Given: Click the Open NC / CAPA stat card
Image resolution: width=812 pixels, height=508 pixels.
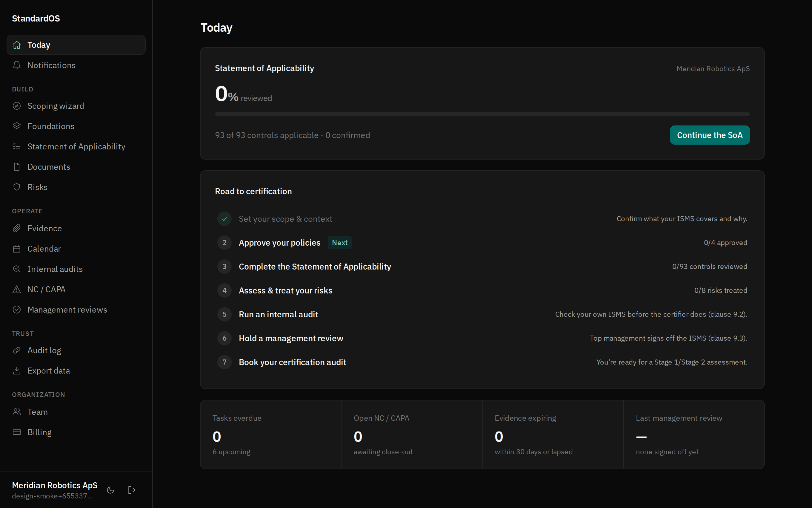Looking at the screenshot, I should (412, 434).
